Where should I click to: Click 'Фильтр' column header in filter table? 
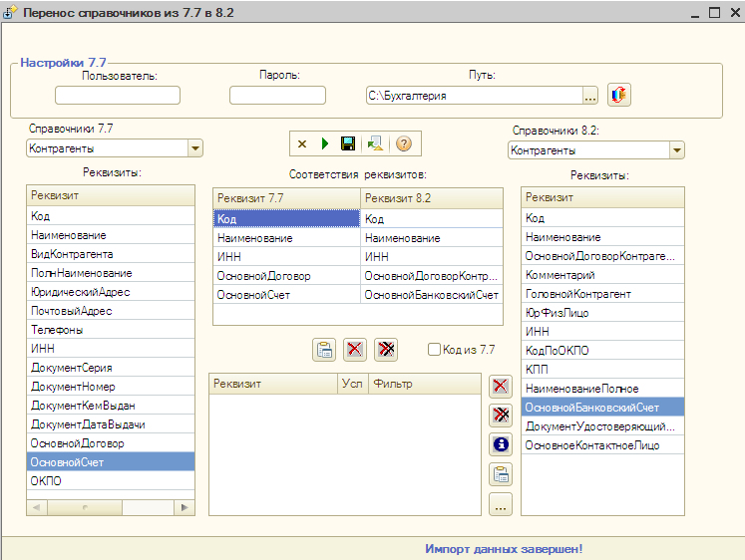[x=425, y=384]
